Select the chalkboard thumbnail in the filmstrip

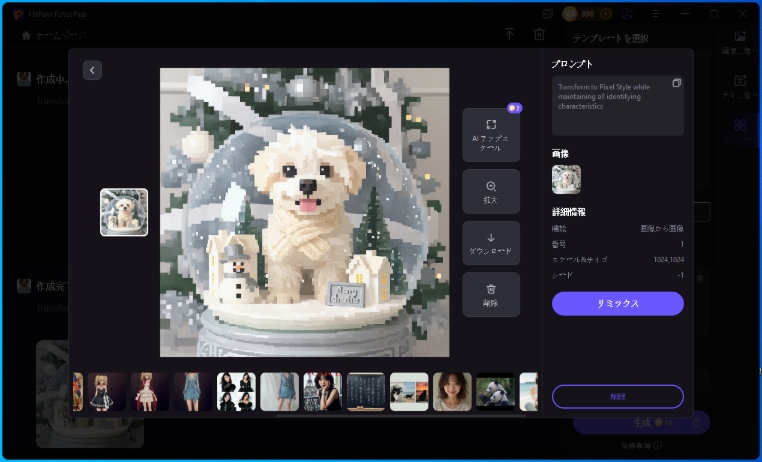[x=366, y=392]
